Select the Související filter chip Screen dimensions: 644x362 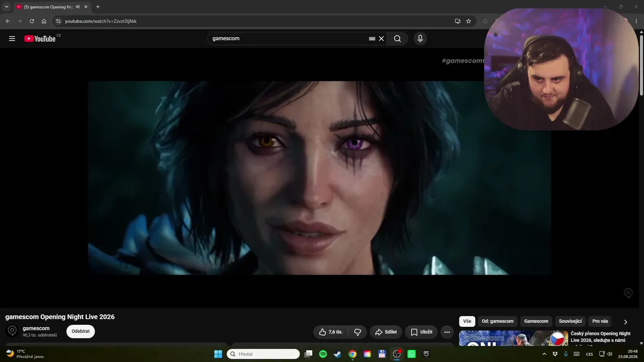click(571, 321)
